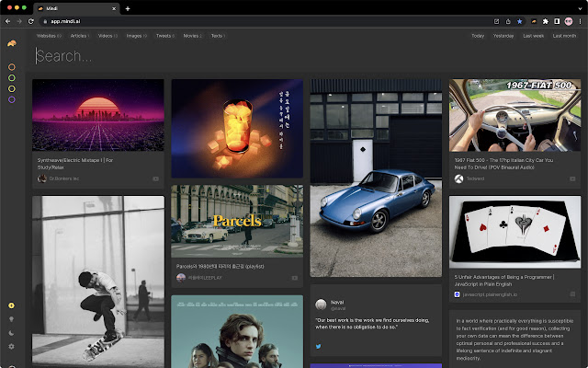The image size is (588, 368).
Task: Click the Synthwave/Electric Mixtape title
Action: point(75,164)
